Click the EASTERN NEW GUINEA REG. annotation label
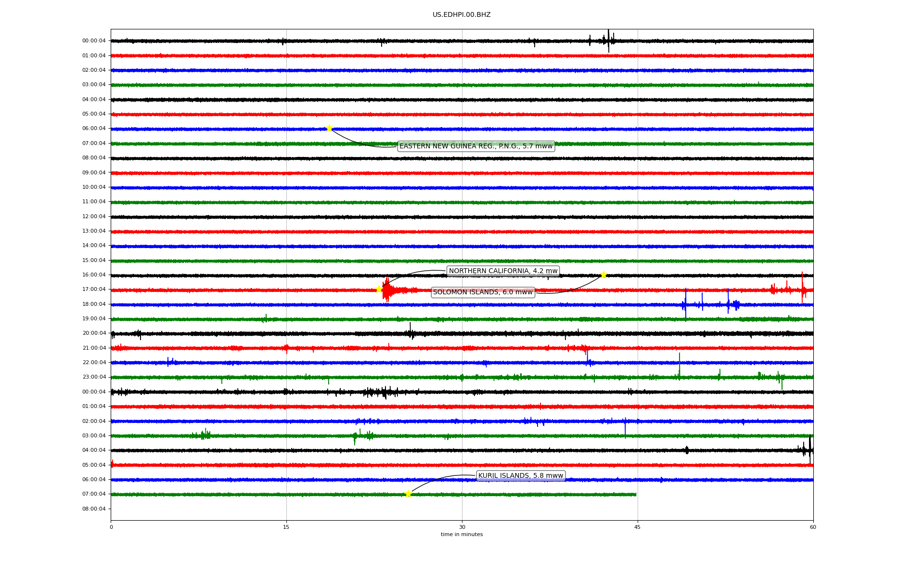The height and width of the screenshot is (578, 924). click(476, 146)
